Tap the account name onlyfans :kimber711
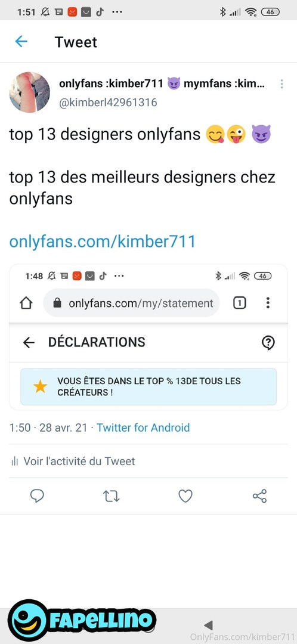This screenshot has height=644, width=297. coord(111,84)
